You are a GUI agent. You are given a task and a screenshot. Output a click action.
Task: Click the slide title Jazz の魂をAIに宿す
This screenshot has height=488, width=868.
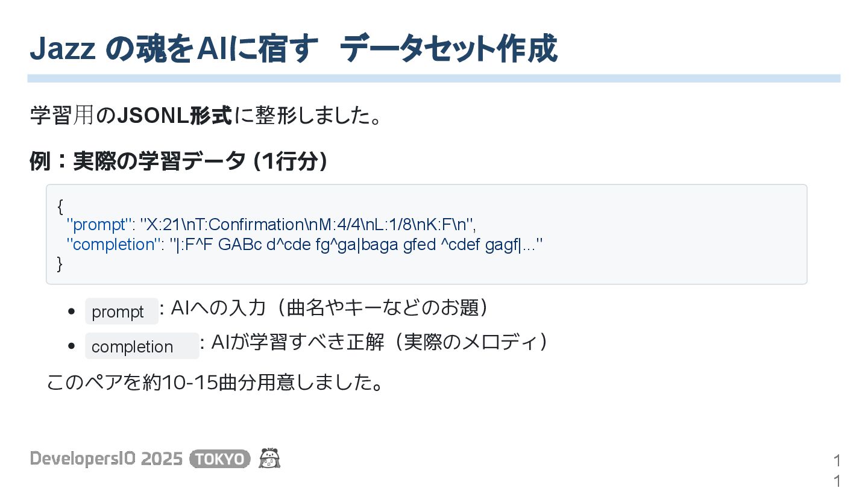coord(174,49)
